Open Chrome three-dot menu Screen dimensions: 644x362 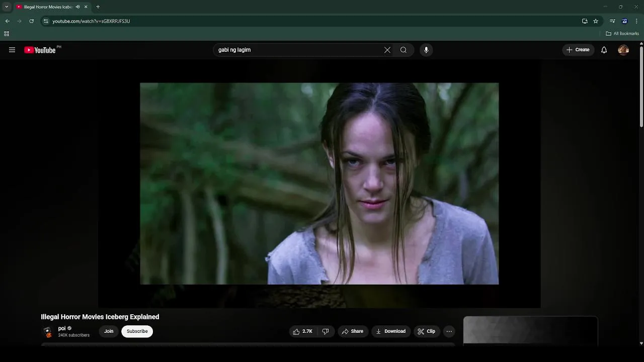tap(636, 21)
